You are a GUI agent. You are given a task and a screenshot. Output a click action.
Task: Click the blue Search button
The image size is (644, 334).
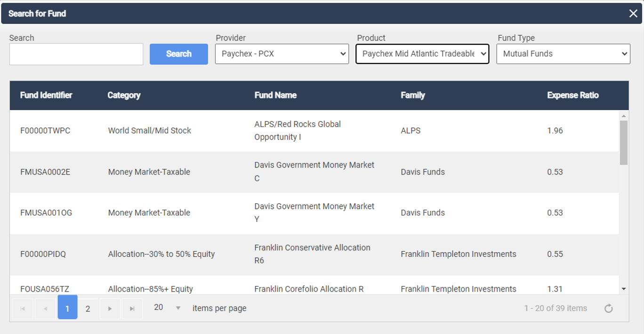tap(179, 54)
